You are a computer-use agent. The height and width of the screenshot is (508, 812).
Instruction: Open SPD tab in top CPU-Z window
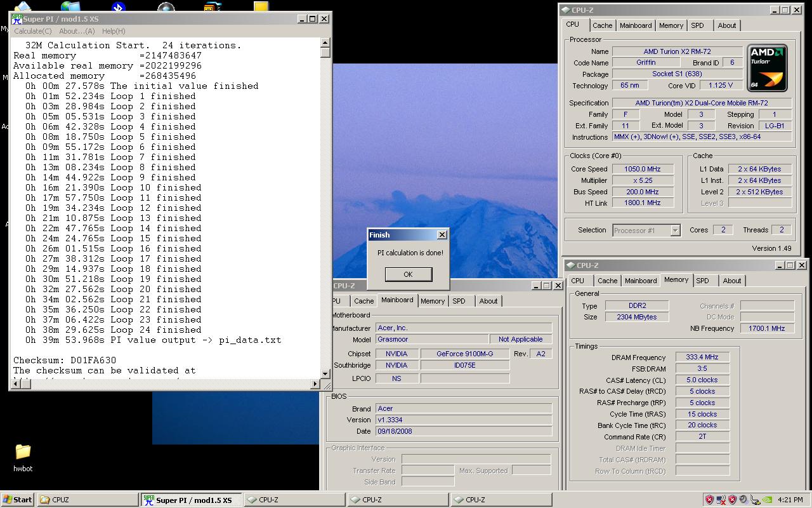tap(698, 25)
